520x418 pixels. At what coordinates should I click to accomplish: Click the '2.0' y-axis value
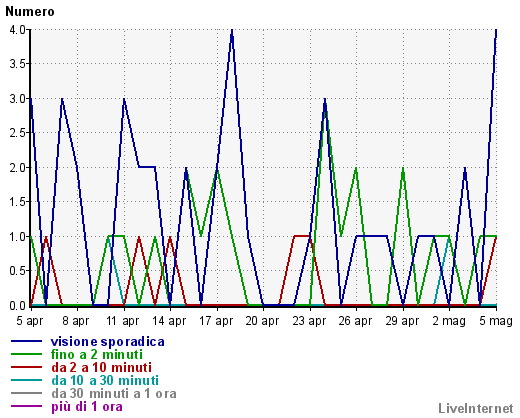point(17,167)
